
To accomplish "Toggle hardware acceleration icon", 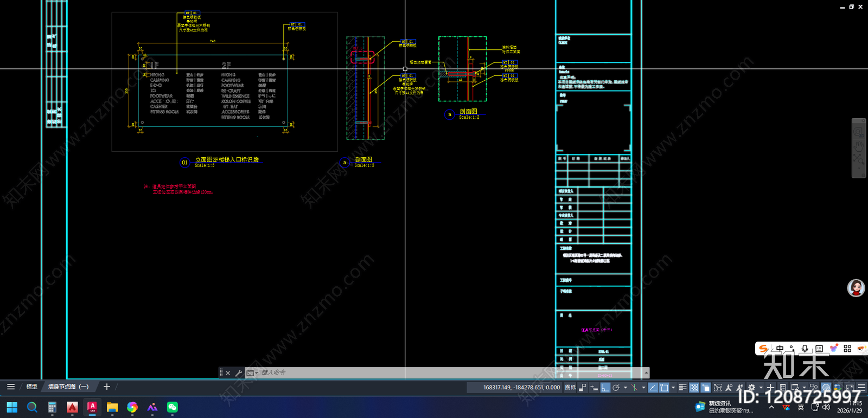I will (826, 387).
